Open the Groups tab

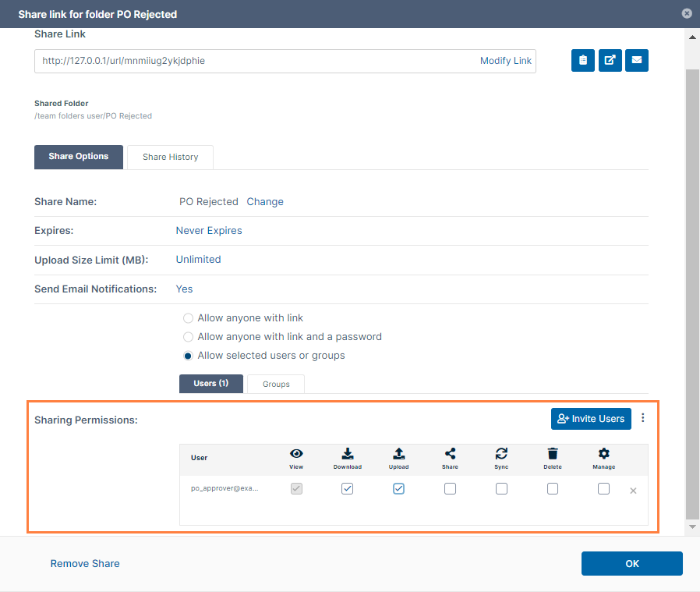276,384
